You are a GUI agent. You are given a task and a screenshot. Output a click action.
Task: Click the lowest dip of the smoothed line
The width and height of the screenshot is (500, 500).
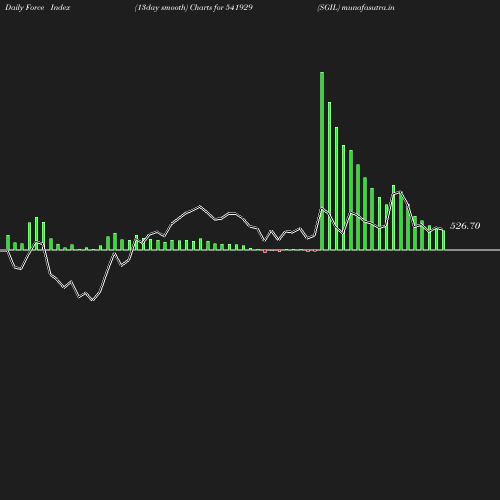click(93, 300)
